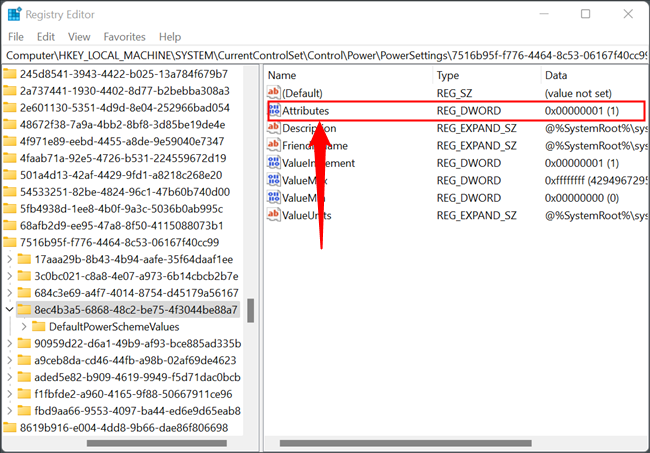This screenshot has width=650, height=453.
Task: Select the ValueMin DWORD icon
Action: 274,197
